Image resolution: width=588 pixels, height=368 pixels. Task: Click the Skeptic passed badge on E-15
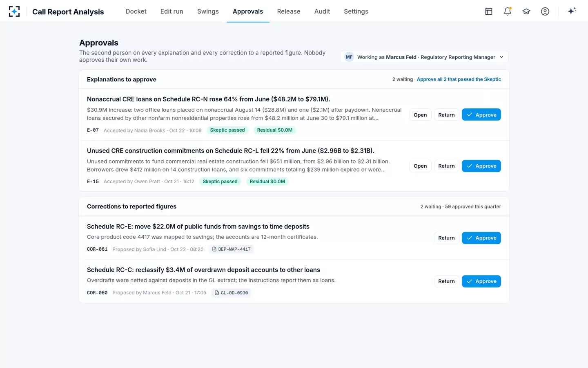pos(220,182)
